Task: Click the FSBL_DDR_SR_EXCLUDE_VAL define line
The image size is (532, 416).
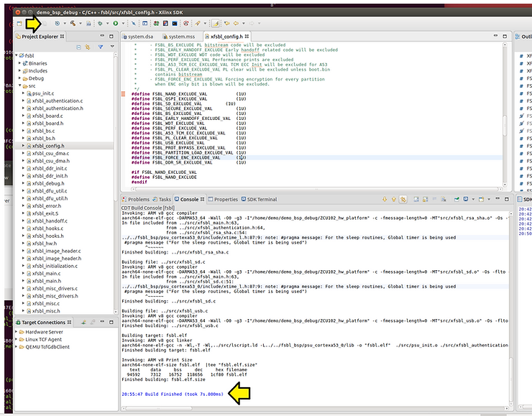Action: [188, 162]
